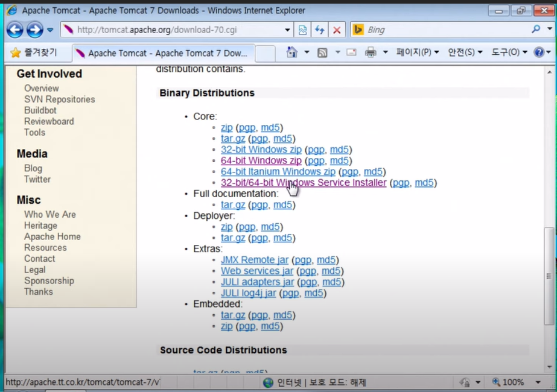
Task: Open the Internet Explorer window icon menu
Action: click(x=12, y=10)
